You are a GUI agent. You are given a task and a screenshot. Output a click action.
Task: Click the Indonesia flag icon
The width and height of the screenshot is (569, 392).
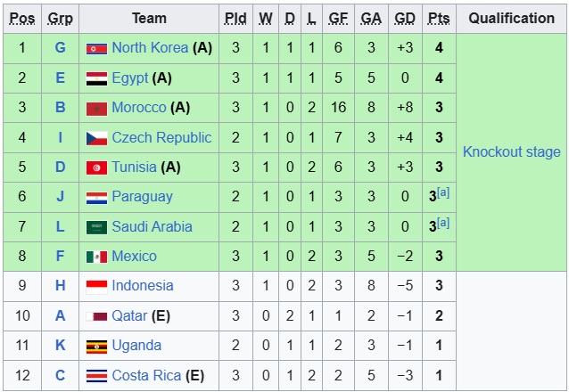tap(96, 286)
